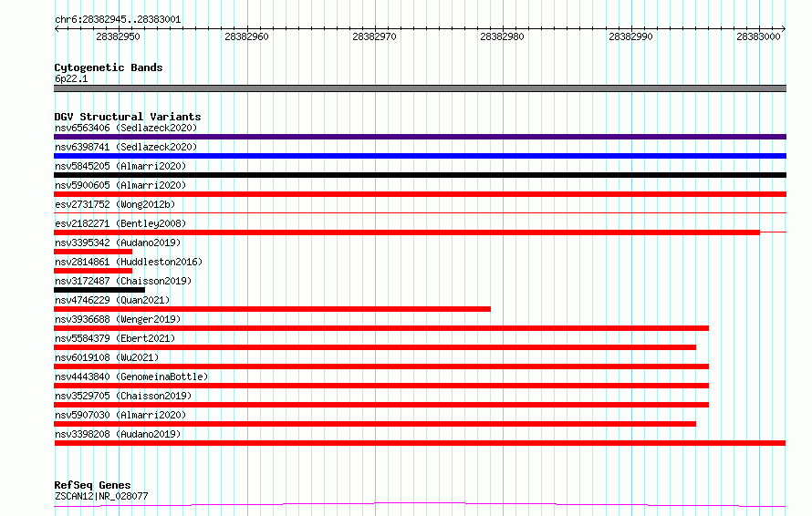Click ruler position 28382980
This screenshot has width=812, height=516.
tap(503, 36)
